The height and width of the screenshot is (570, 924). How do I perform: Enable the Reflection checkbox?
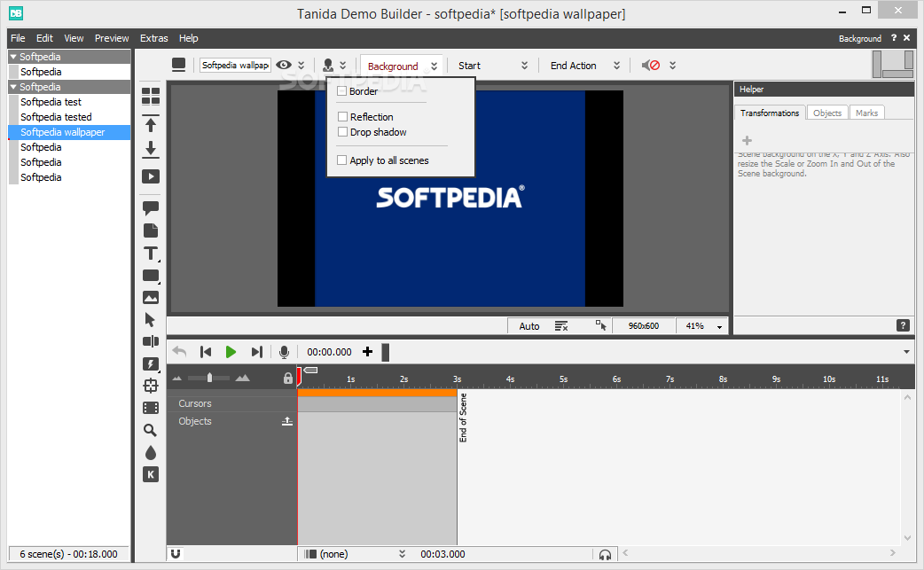pyautogui.click(x=342, y=117)
